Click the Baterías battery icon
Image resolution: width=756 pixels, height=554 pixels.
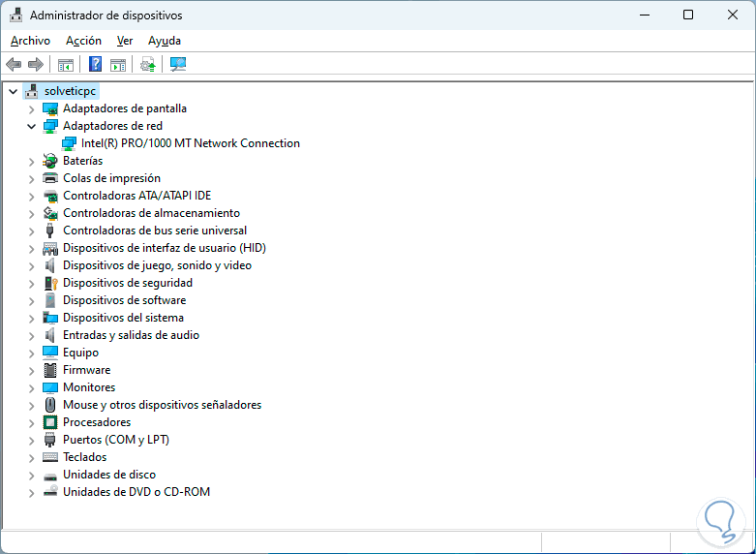pos(50,161)
